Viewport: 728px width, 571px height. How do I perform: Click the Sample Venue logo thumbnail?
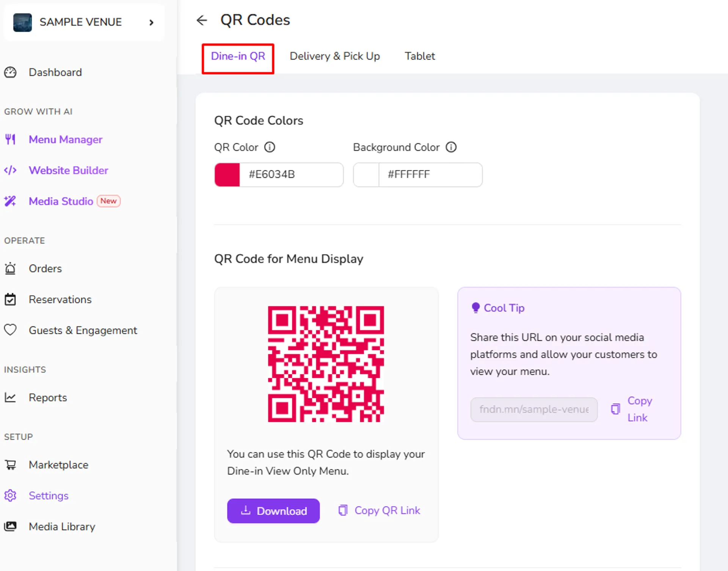click(x=22, y=22)
